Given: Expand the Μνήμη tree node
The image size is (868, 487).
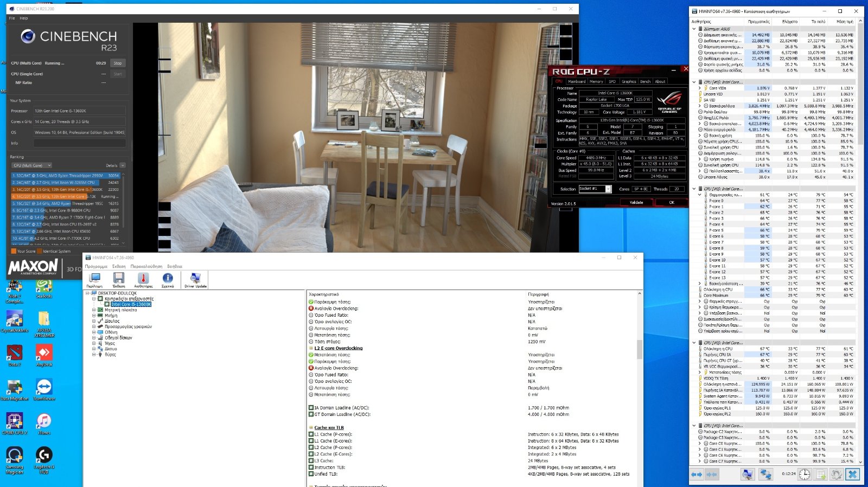Looking at the screenshot, I should (94, 315).
